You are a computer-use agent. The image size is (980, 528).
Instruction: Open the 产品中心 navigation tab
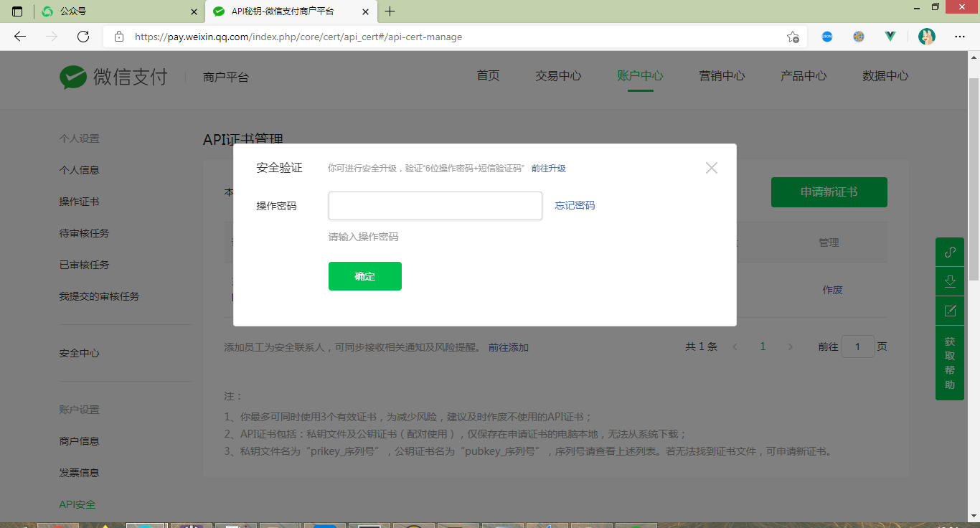click(x=804, y=76)
